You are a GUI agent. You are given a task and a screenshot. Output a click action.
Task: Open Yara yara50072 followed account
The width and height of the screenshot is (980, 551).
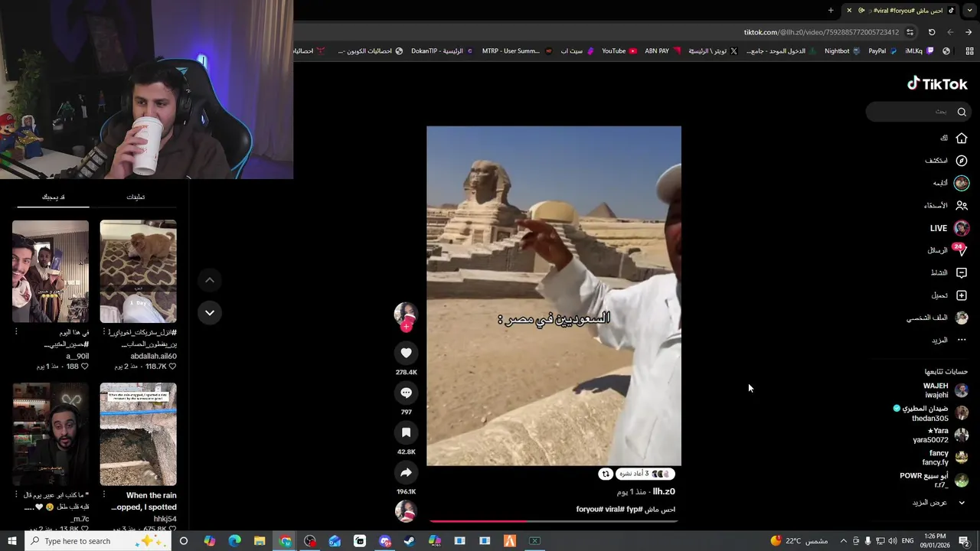(941, 435)
